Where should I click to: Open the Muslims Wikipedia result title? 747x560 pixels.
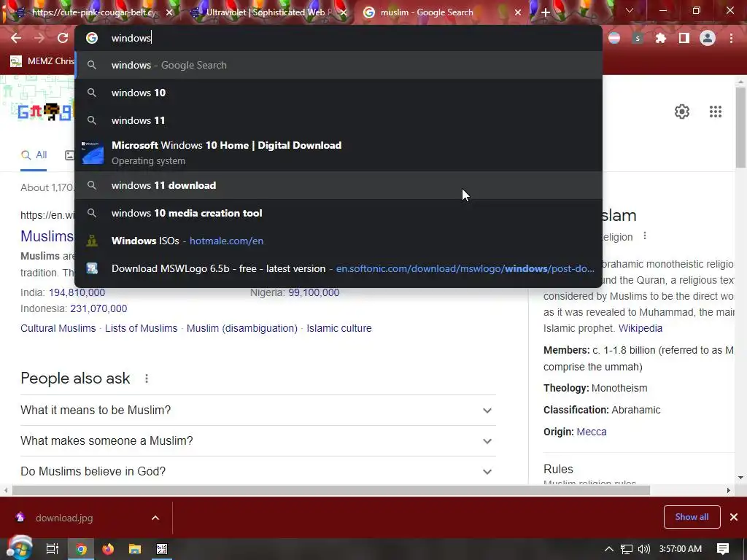point(47,236)
